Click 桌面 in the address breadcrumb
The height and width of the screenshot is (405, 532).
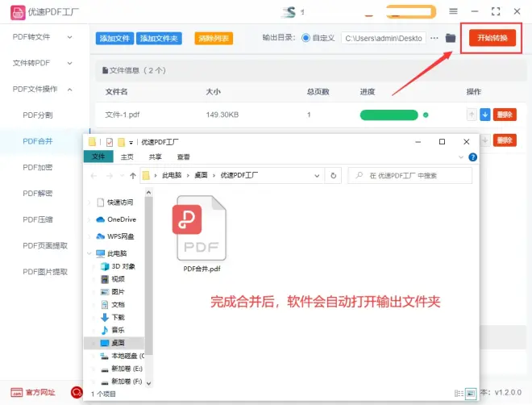click(x=201, y=175)
